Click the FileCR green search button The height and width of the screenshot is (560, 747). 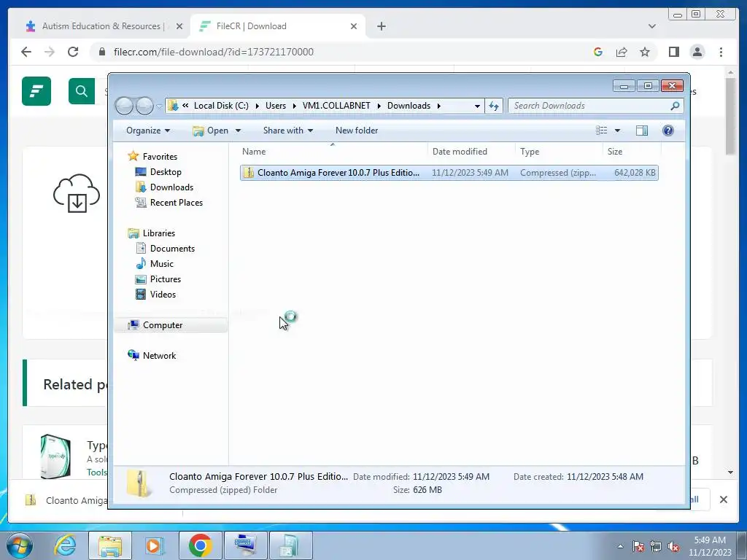tap(82, 91)
